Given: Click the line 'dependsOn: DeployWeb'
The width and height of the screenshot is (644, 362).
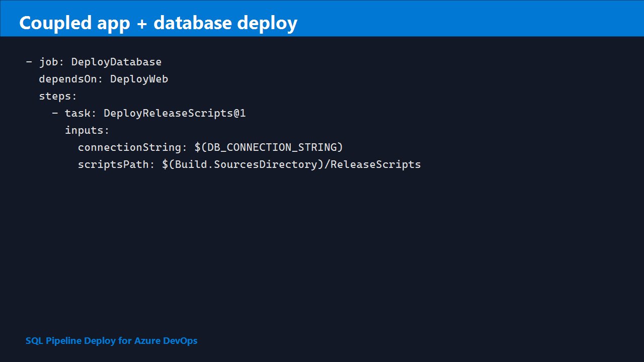Looking at the screenshot, I should pos(104,79).
